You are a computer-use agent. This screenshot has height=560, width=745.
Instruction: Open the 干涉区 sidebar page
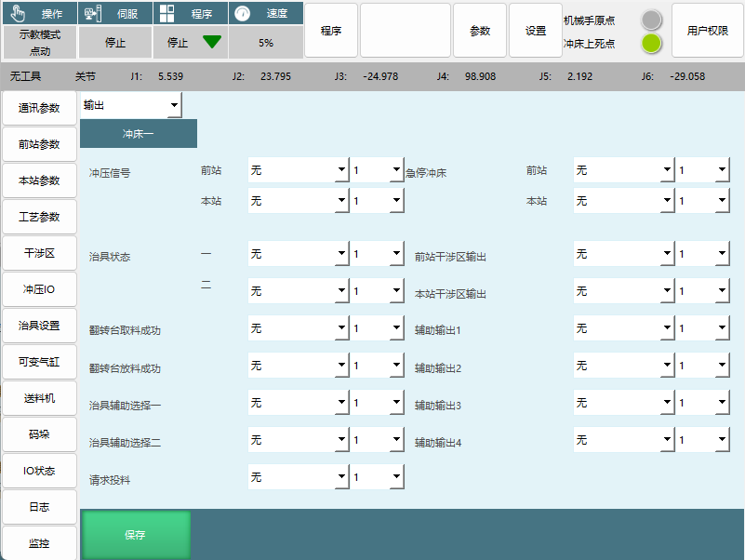click(40, 253)
